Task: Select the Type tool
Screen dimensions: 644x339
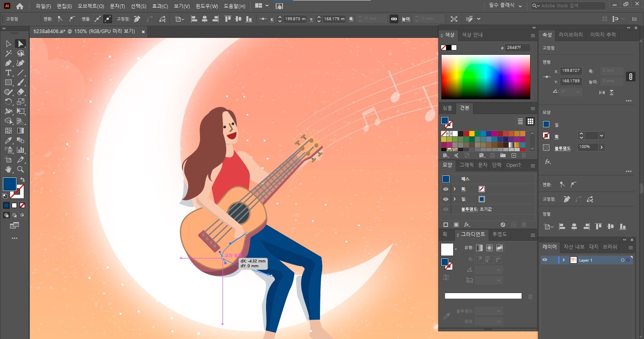Action: [8, 73]
